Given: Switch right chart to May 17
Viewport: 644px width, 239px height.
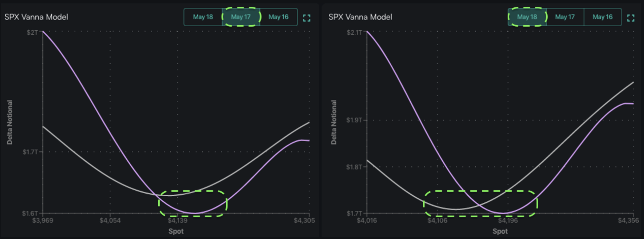Looking at the screenshot, I should 565,17.
